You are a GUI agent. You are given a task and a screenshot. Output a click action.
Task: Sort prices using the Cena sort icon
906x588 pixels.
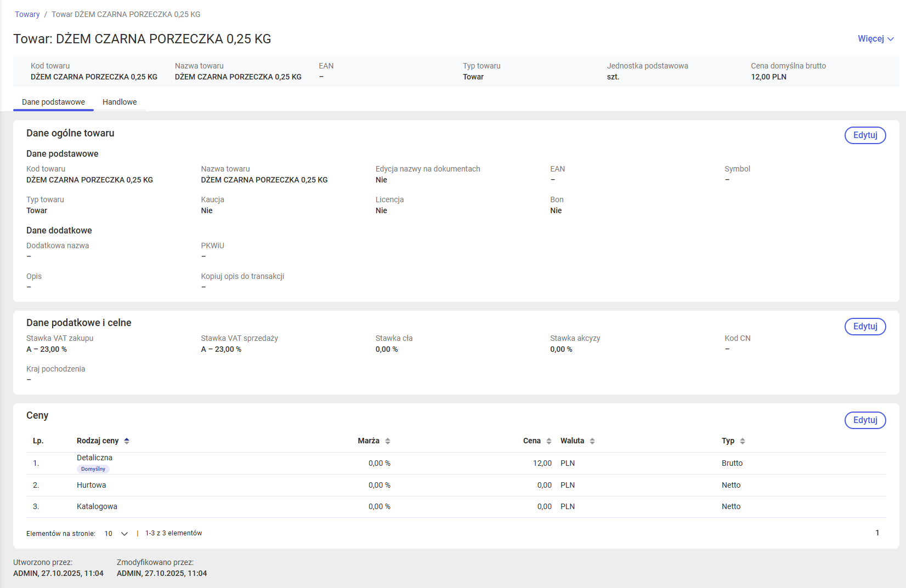click(x=549, y=441)
